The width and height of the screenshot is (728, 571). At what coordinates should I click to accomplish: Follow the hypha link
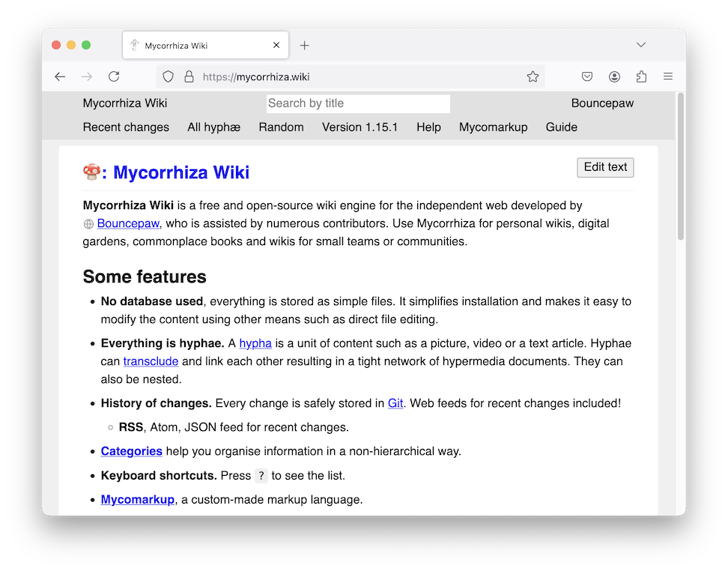tap(255, 343)
